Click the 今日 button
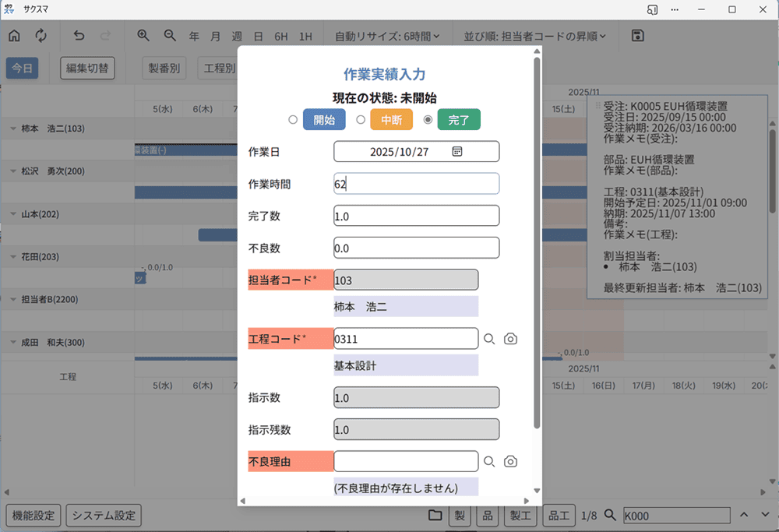779x532 pixels. [22, 68]
